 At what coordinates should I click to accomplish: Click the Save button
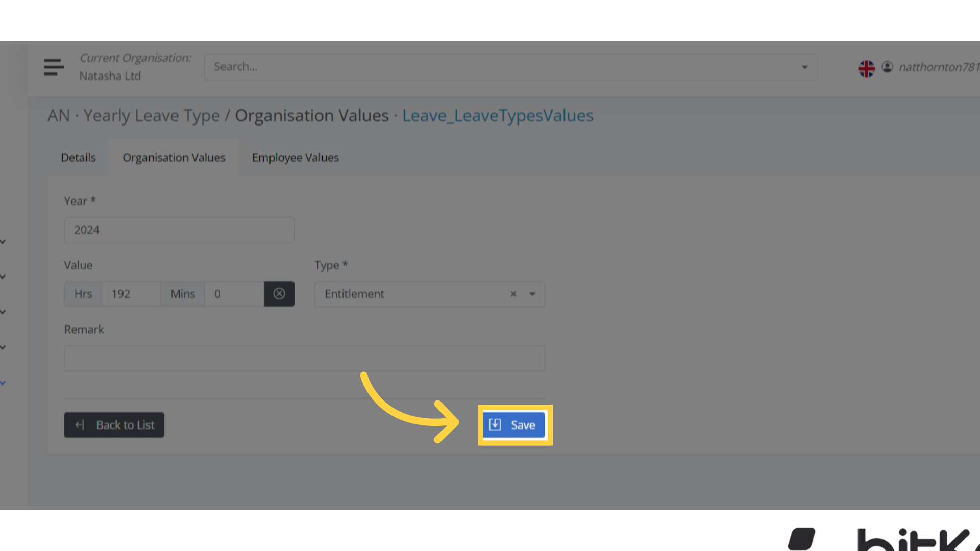click(514, 424)
